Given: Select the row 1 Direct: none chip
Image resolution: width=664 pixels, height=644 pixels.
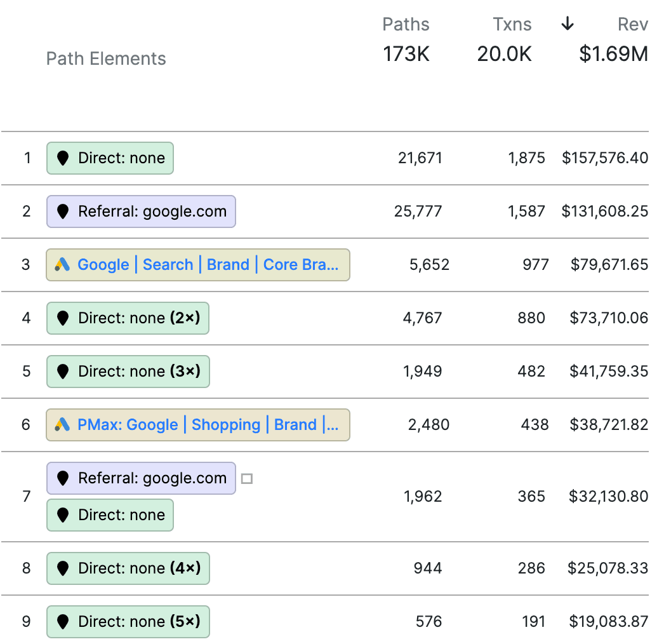Looking at the screenshot, I should click(110, 158).
